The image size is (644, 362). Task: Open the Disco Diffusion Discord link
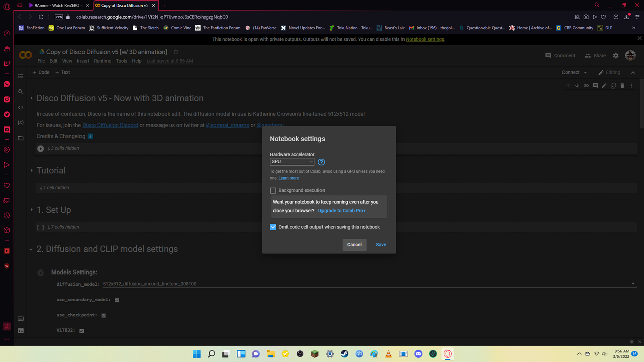coord(110,125)
